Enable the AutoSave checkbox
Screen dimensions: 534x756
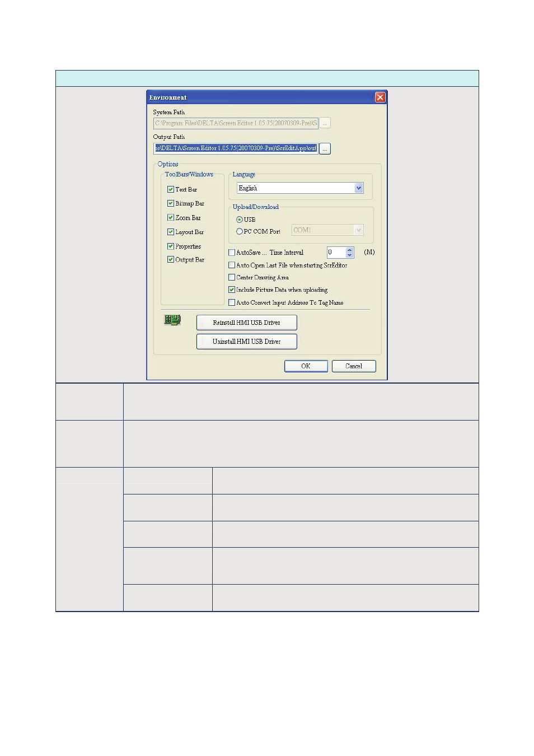(232, 253)
